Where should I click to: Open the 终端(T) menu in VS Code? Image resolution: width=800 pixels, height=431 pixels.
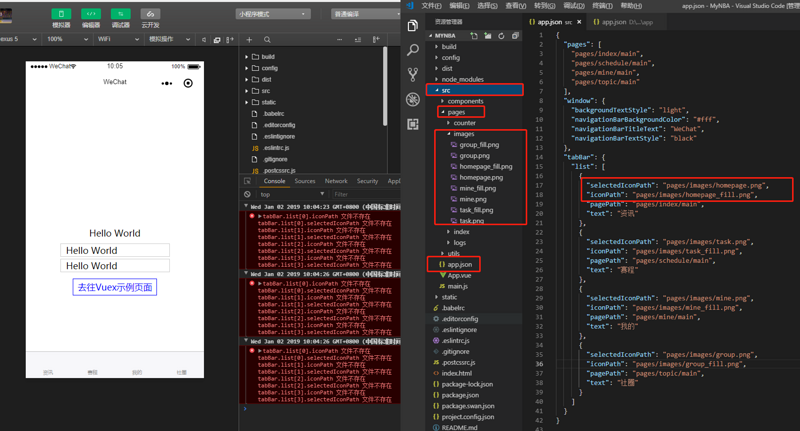[x=603, y=6]
